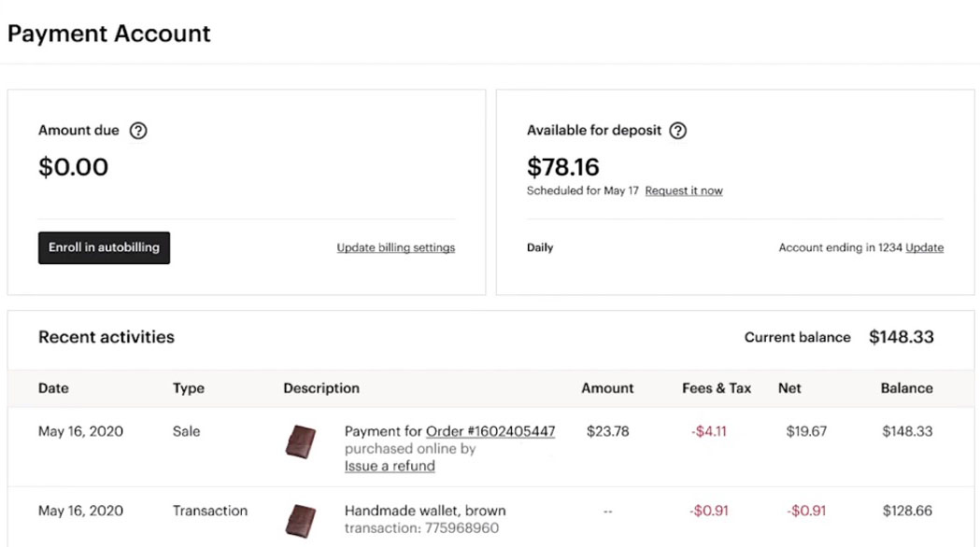Screen dimensions: 980x547
Task: Update the account ending in 1234
Action: coord(924,247)
